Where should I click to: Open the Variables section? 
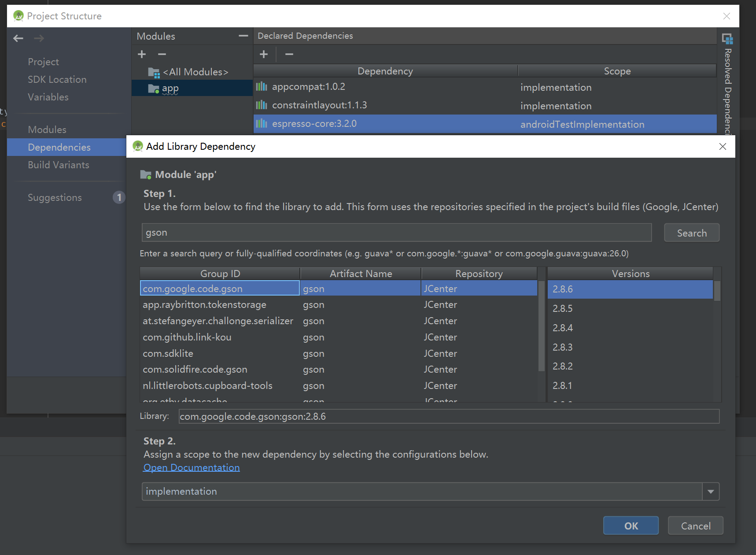[x=48, y=97]
